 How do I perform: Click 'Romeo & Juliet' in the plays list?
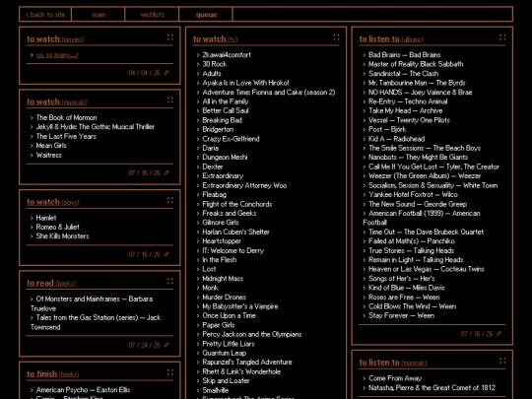(x=58, y=227)
